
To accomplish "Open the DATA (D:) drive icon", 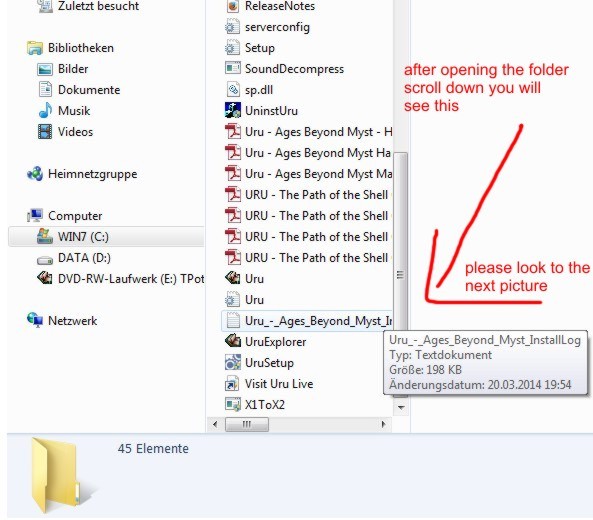I will tap(45, 259).
